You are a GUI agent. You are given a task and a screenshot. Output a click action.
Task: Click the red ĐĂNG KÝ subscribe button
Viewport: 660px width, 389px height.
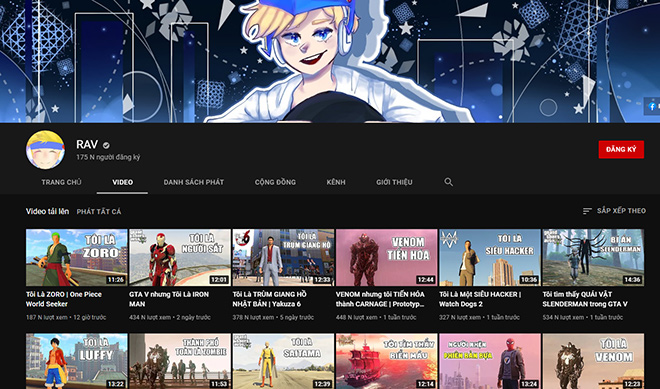pos(621,149)
